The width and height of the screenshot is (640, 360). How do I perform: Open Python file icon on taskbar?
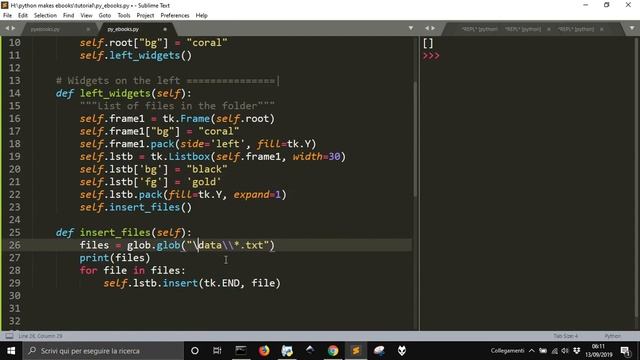click(x=287, y=351)
